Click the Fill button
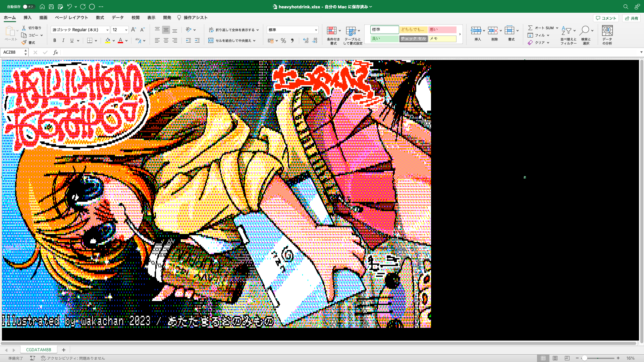This screenshot has height=362, width=644. pyautogui.click(x=539, y=35)
